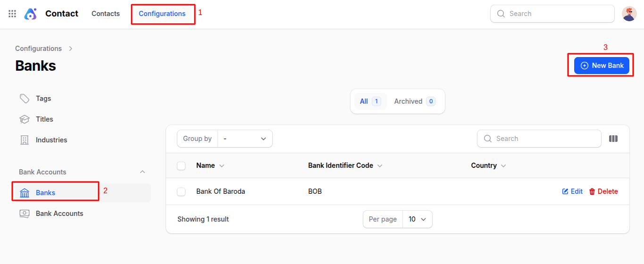This screenshot has height=264, width=644.
Task: Click the New Bank button
Action: [602, 66]
